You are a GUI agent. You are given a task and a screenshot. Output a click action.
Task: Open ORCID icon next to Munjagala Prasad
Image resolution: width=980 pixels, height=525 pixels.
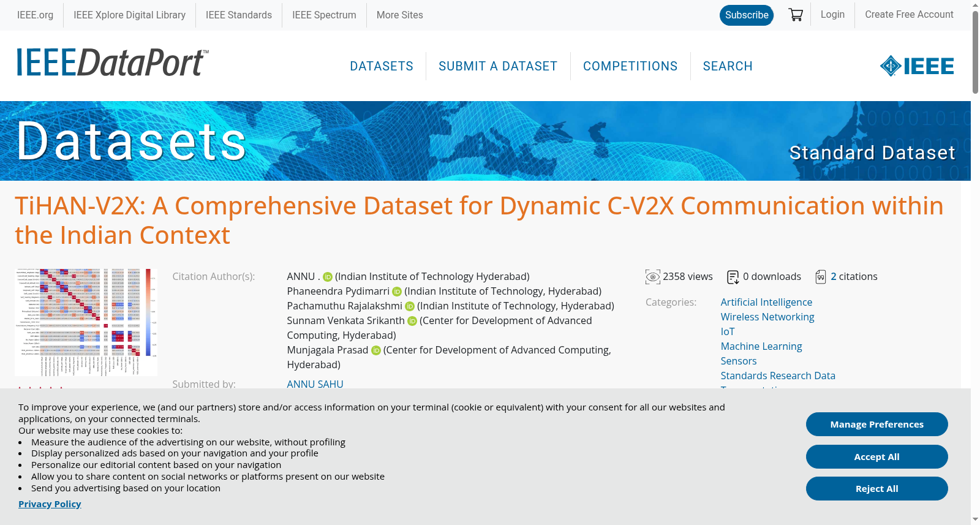[376, 350]
